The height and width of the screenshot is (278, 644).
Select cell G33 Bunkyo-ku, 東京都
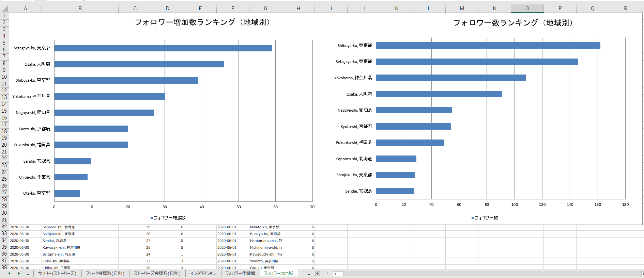point(265,234)
